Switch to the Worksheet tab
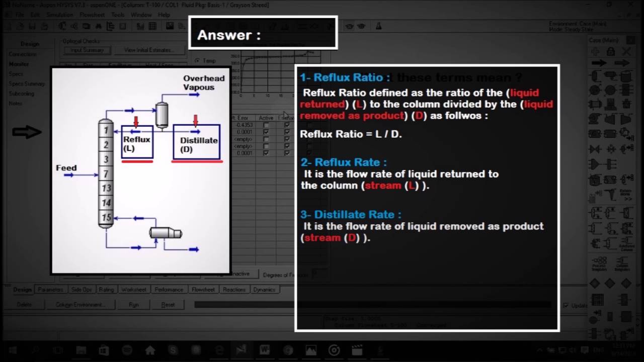 134,290
